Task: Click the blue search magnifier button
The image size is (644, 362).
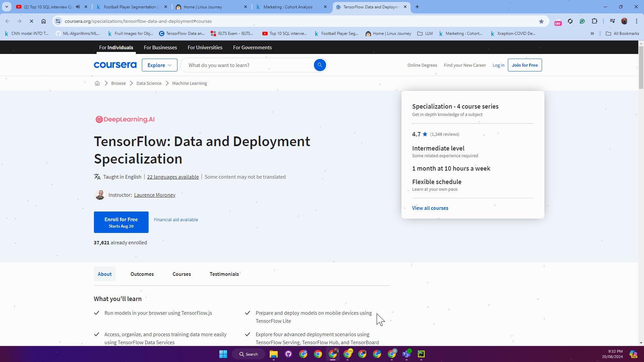Action: pos(320,65)
